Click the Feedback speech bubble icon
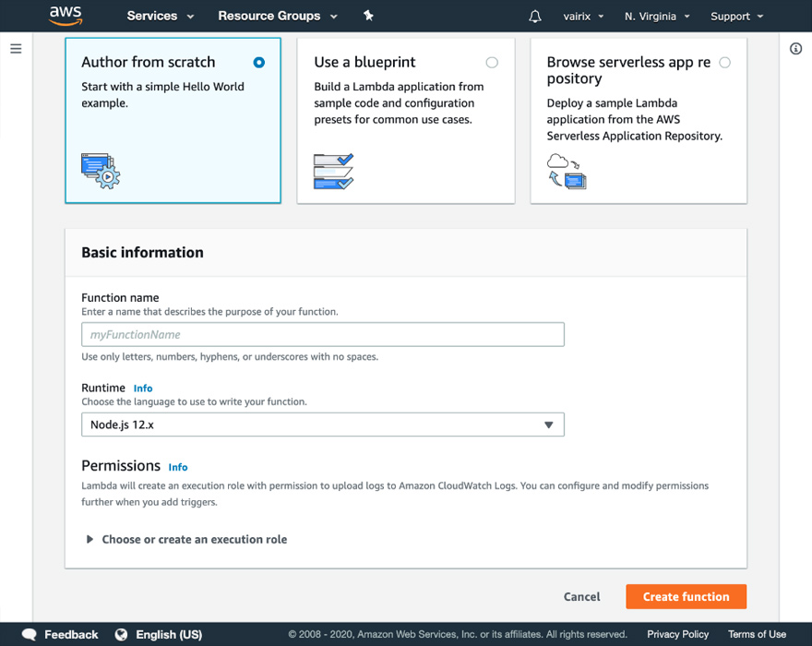812x646 pixels. point(30,635)
